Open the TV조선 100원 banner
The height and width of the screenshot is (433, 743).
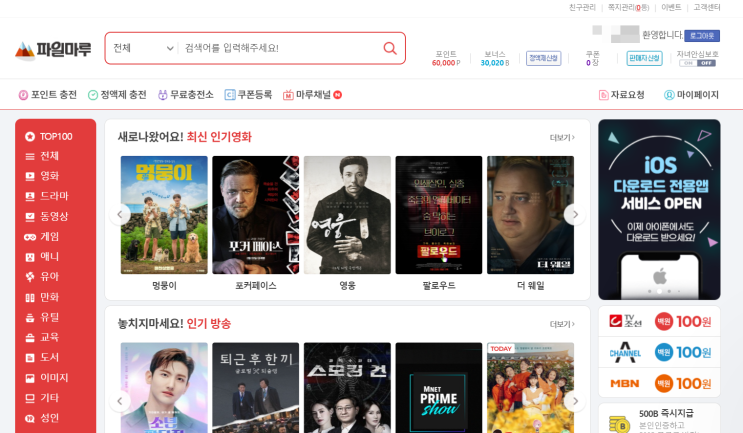tap(659, 321)
